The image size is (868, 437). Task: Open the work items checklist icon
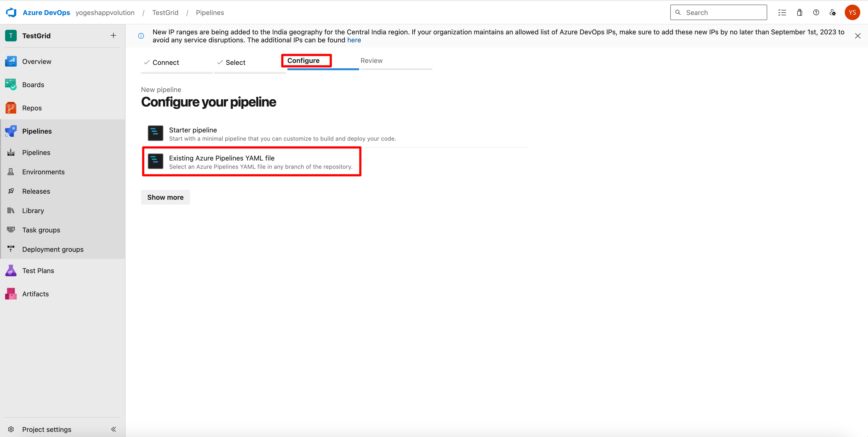[x=782, y=12]
